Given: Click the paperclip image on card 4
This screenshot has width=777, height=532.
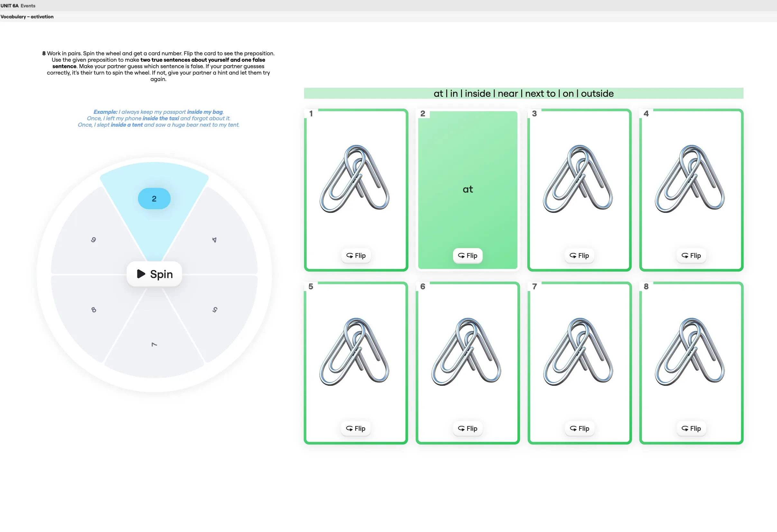Looking at the screenshot, I should 690,179.
